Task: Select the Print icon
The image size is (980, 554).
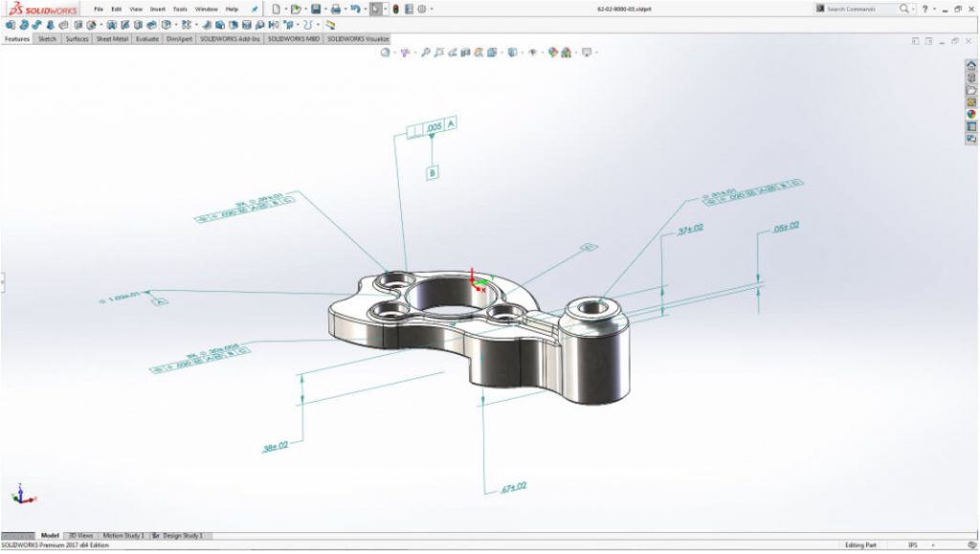Action: pyautogui.click(x=337, y=9)
